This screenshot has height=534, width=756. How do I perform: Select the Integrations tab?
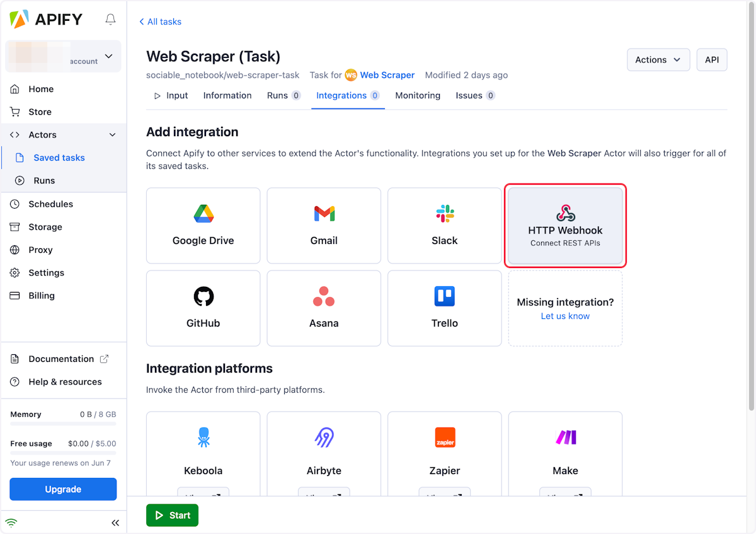click(348, 96)
